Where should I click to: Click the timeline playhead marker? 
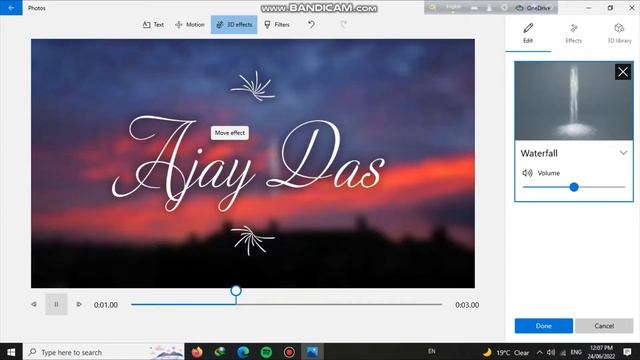pyautogui.click(x=236, y=291)
